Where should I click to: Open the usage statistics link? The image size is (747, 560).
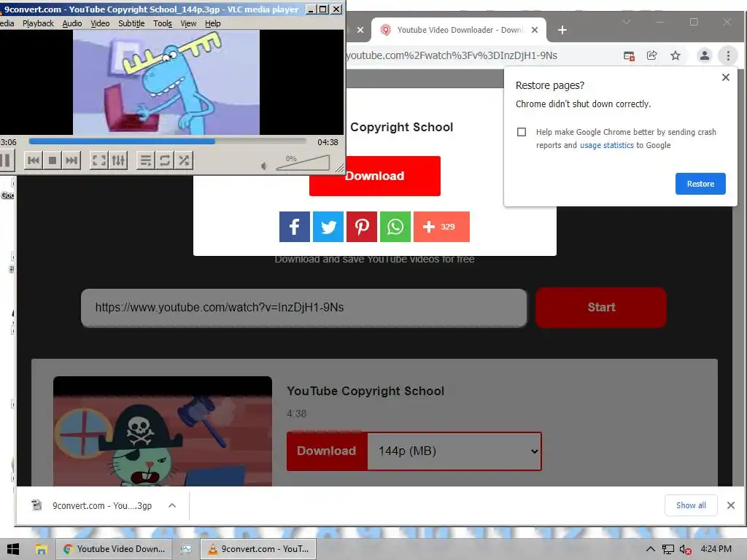tap(606, 145)
